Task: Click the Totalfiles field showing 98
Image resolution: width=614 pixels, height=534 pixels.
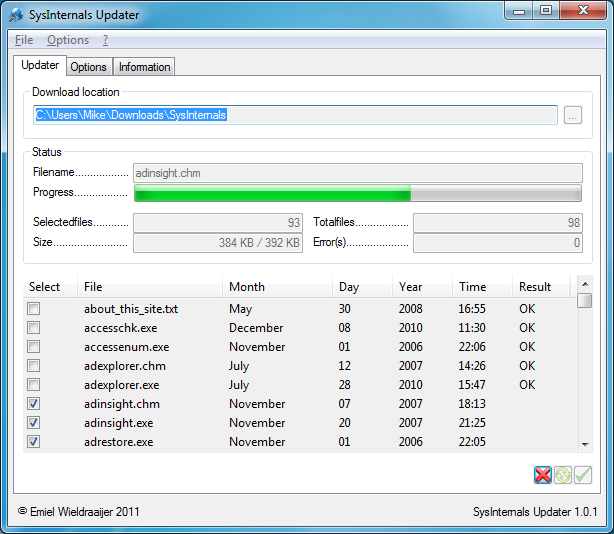Action: (498, 223)
